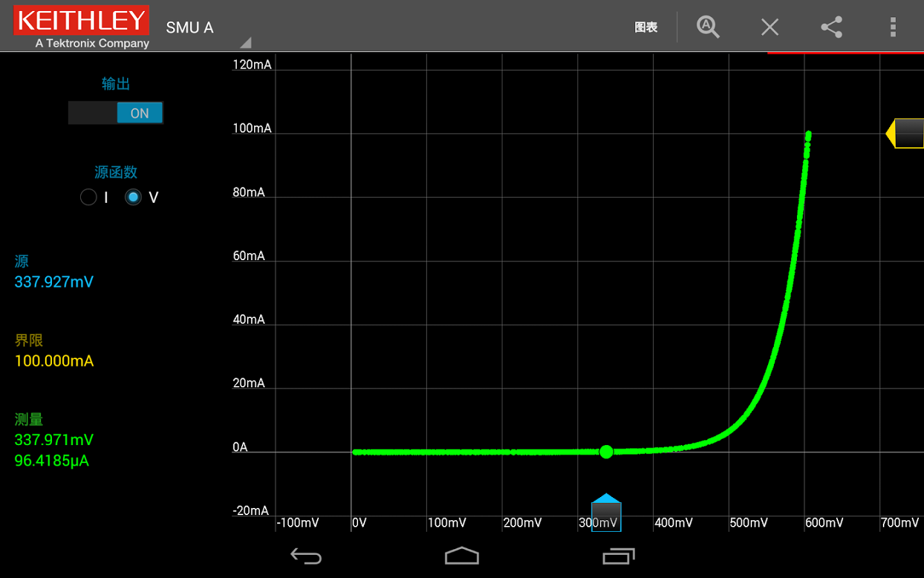Tap the 600mV x-axis label
The height and width of the screenshot is (578, 924).
(x=825, y=523)
